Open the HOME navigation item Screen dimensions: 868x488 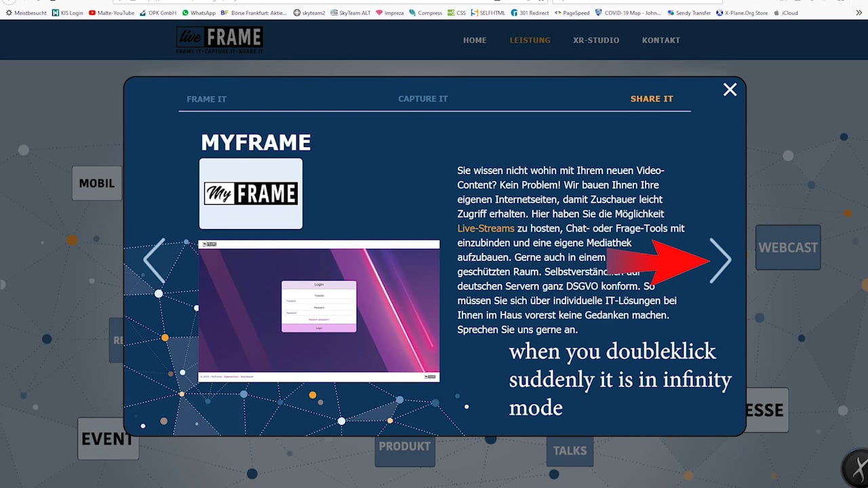coord(475,40)
